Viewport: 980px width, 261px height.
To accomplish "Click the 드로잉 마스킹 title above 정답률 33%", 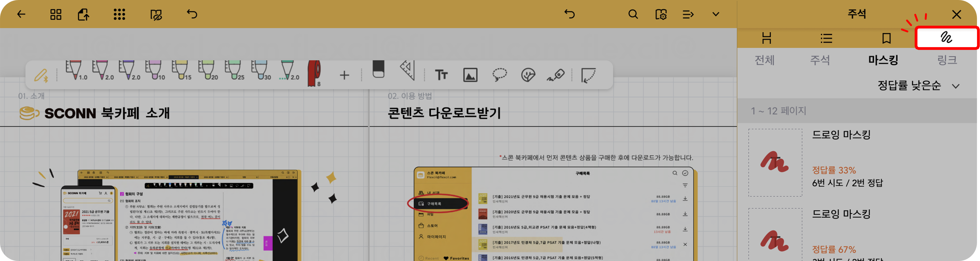I will point(841,134).
